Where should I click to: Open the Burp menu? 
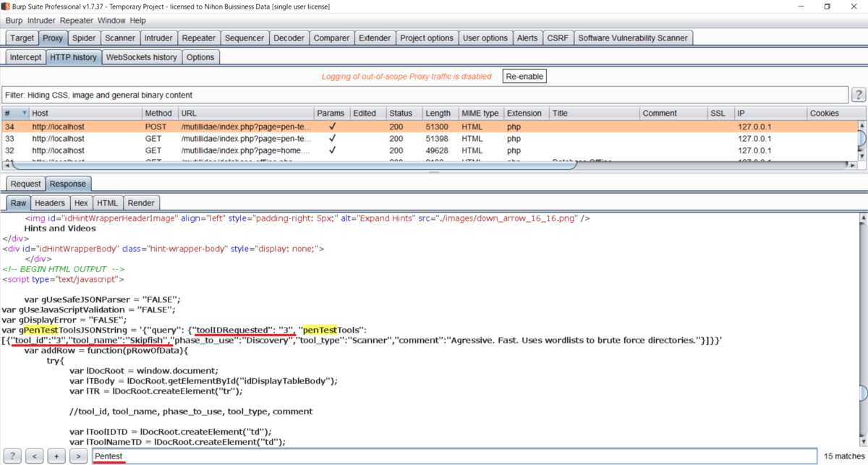[x=14, y=21]
